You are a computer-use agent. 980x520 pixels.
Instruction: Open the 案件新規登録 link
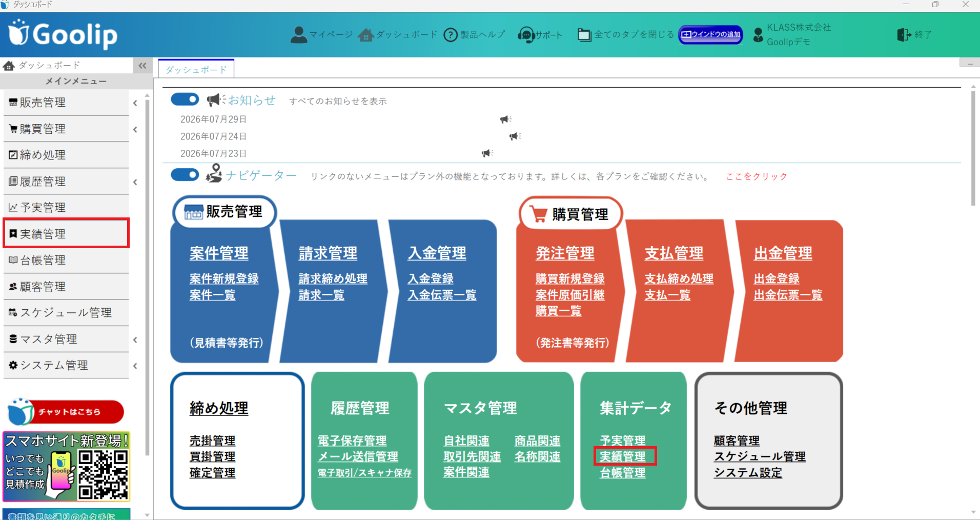pos(224,278)
